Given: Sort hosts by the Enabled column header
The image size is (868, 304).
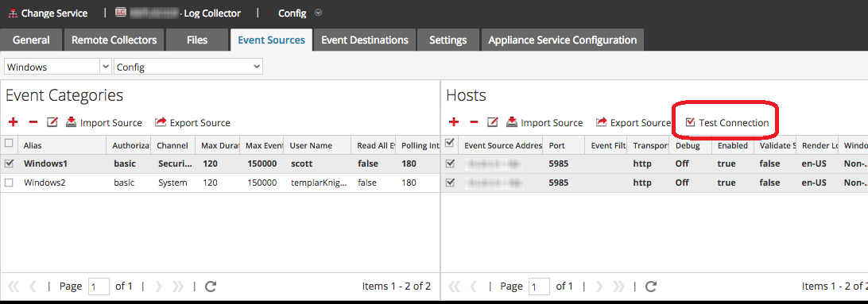Looking at the screenshot, I should pyautogui.click(x=733, y=145).
